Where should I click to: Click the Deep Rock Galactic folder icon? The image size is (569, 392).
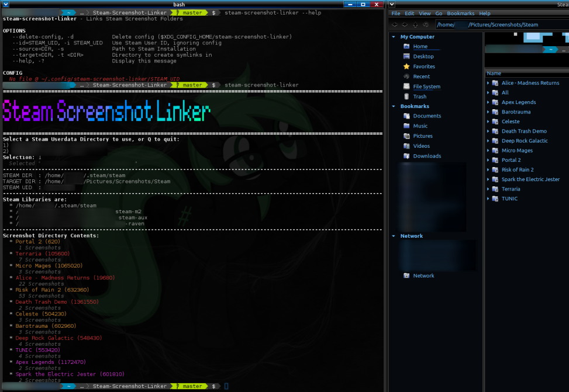click(x=495, y=141)
